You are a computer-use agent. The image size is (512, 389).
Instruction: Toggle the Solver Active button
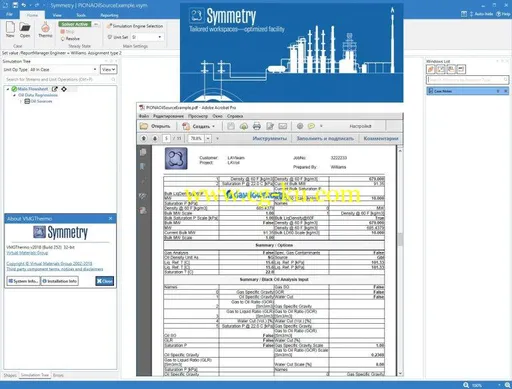click(75, 24)
